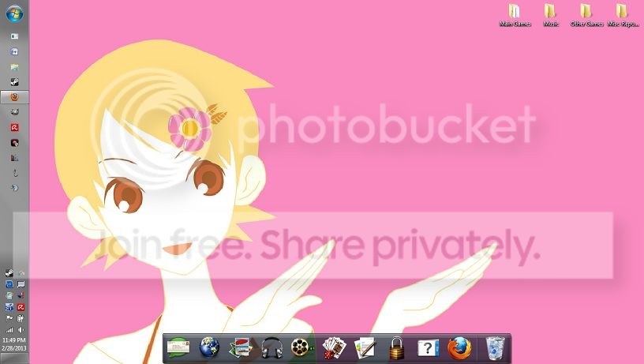Image resolution: width=644 pixels, height=364 pixels.
Task: Open the Other Games desktop folder
Action: click(x=586, y=15)
